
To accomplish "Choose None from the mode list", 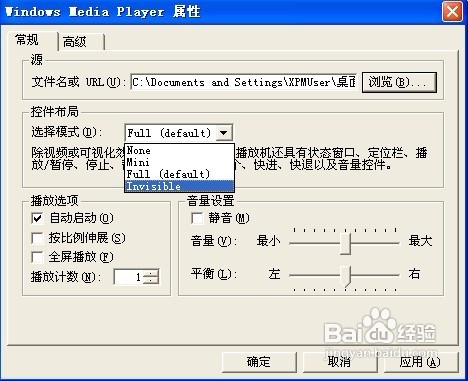I will point(179,151).
